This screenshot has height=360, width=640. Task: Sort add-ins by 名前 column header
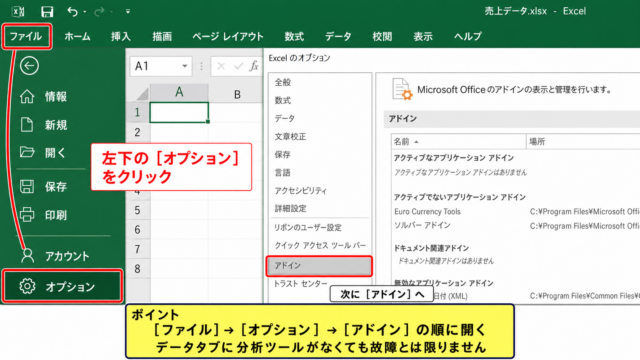tap(458, 142)
